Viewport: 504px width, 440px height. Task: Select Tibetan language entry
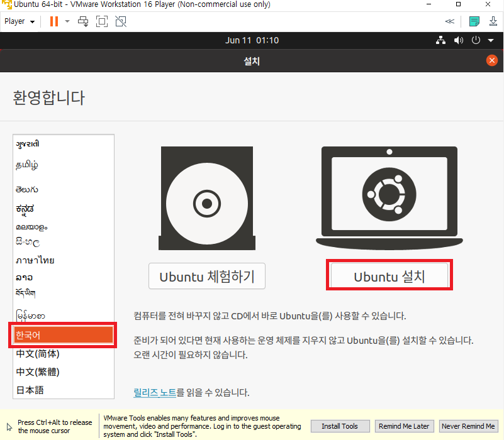click(64, 293)
